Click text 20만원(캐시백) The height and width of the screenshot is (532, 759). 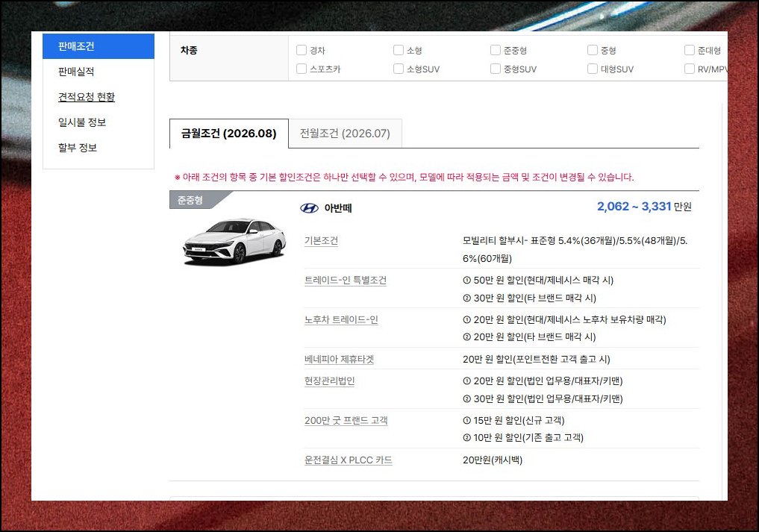(x=493, y=460)
